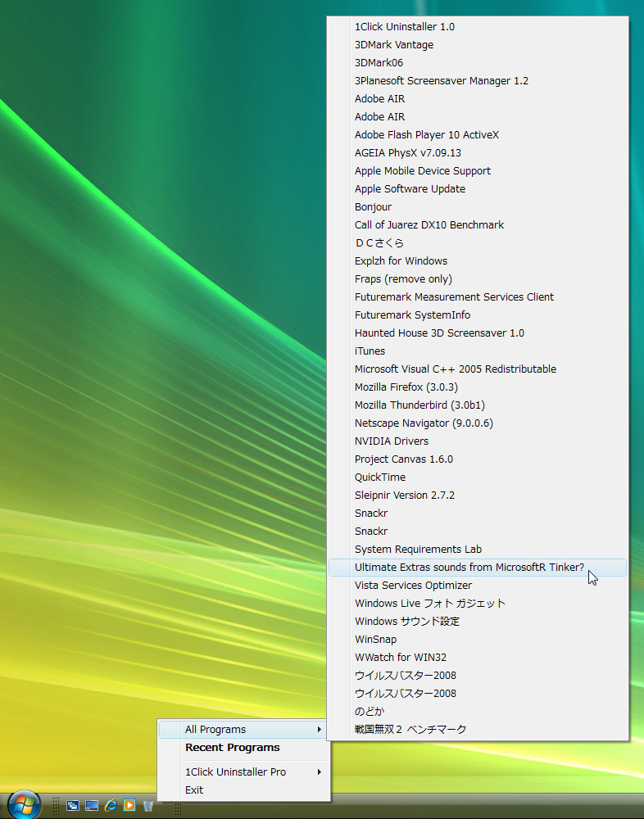Open the 1Click Uninstaller Pro entry
The image size is (644, 819).
(x=243, y=771)
